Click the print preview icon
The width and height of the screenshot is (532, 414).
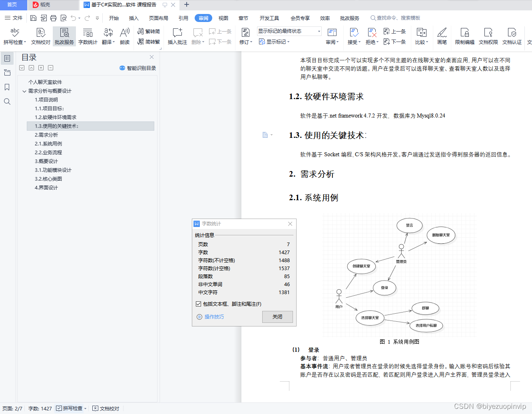(x=64, y=18)
